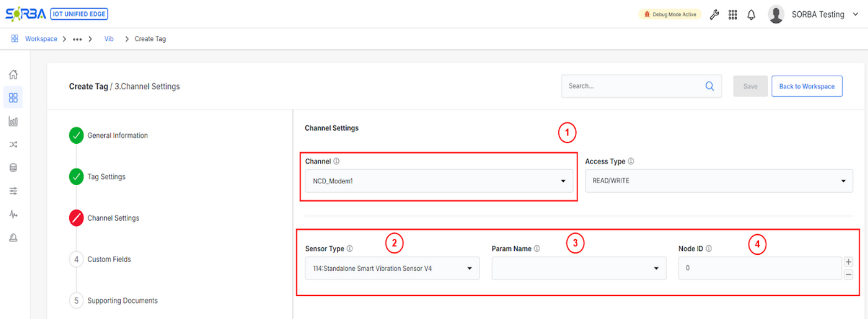This screenshot has height=319, width=868.
Task: Click the wrench tool icon in header
Action: (714, 14)
